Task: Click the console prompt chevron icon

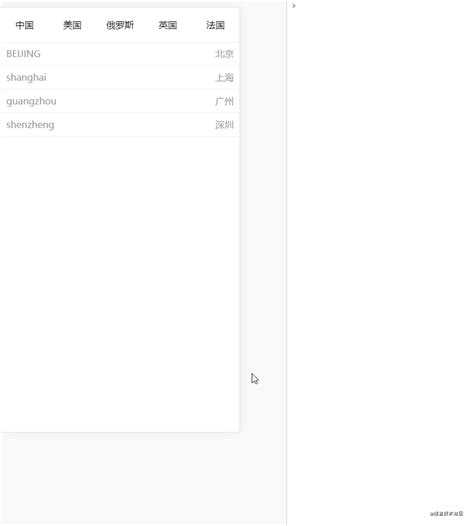Action: [x=294, y=6]
